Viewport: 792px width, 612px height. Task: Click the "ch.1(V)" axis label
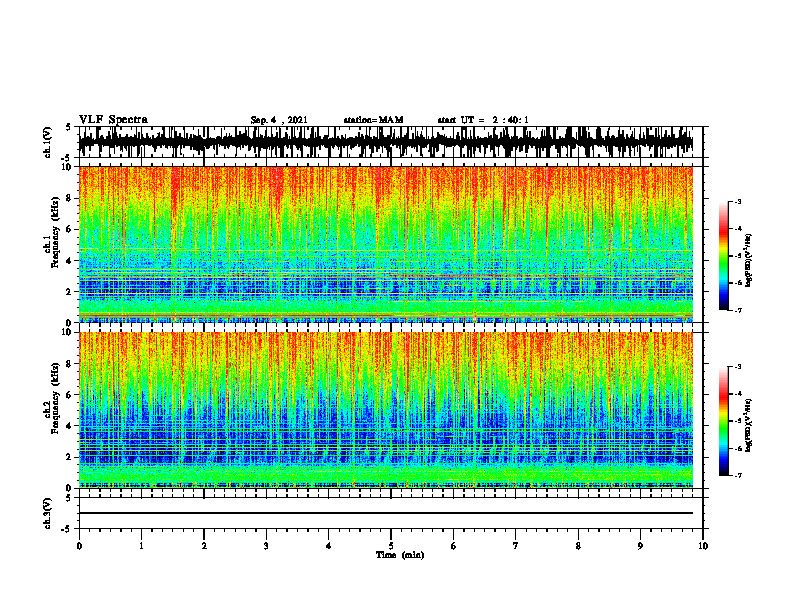click(47, 142)
